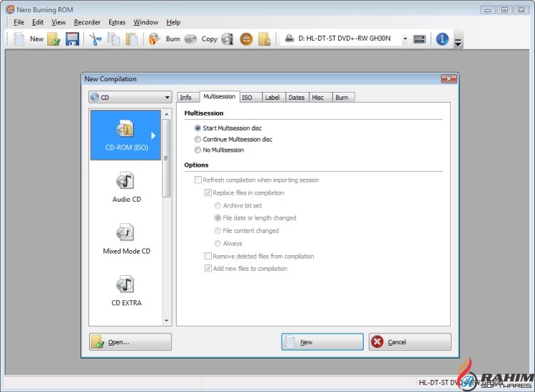The image size is (535, 392).
Task: Open the Extras menu
Action: tap(117, 22)
